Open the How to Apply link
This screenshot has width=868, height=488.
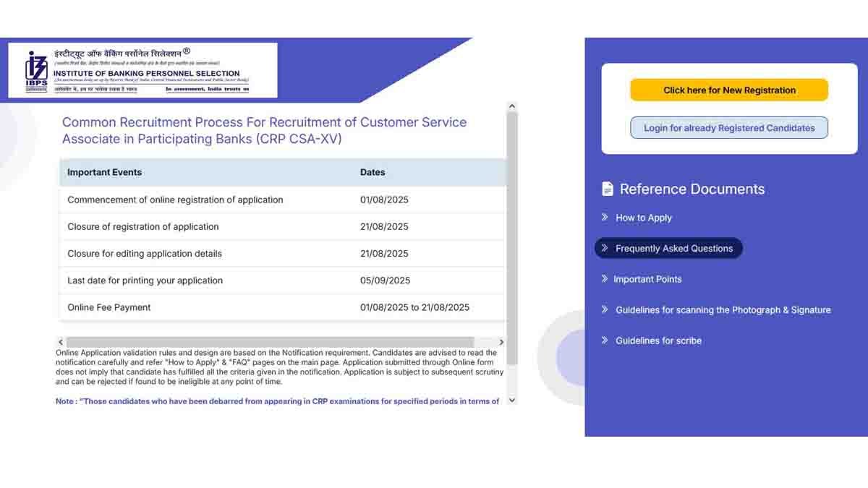(644, 218)
